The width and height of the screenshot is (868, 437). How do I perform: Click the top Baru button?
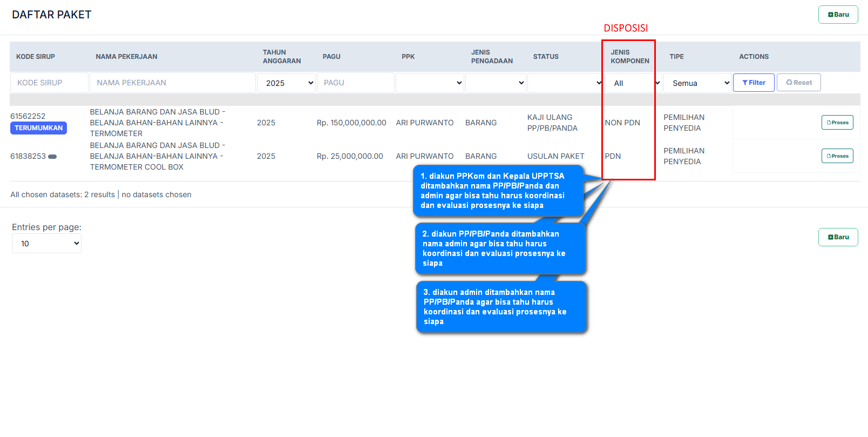point(838,15)
